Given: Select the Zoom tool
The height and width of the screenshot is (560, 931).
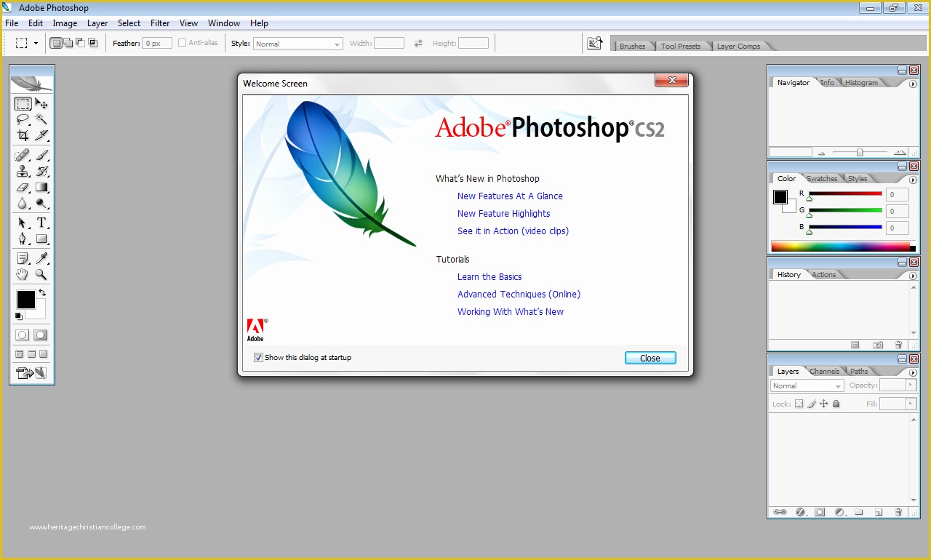Looking at the screenshot, I should tap(41, 275).
